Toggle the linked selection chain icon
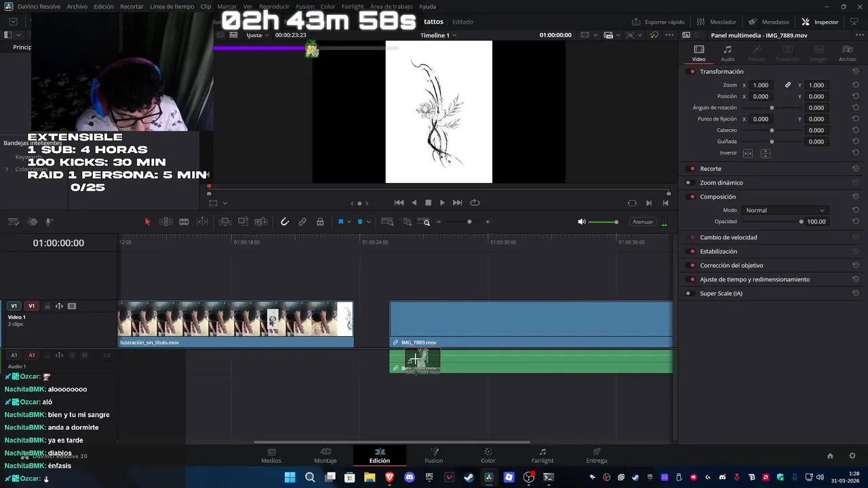This screenshot has width=868, height=488. pyautogui.click(x=302, y=222)
